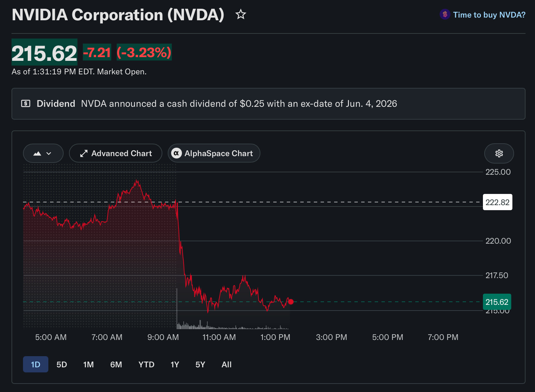Click the -7.21 price change value
535x392 pixels.
97,52
